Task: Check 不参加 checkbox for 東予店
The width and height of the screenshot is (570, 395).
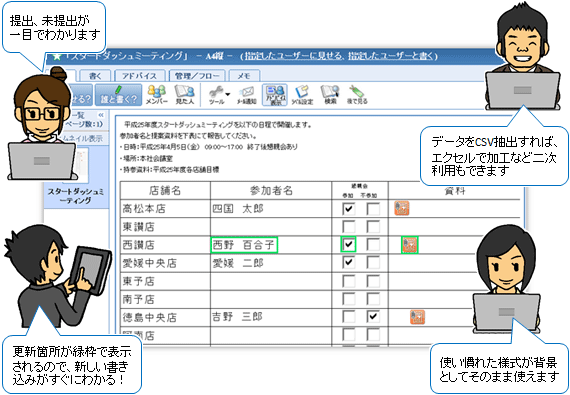Action: pos(373,281)
